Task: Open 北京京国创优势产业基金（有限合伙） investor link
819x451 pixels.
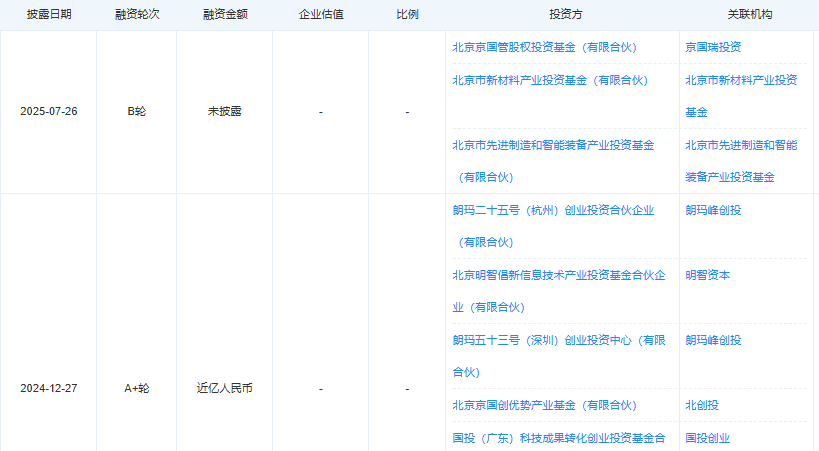Action: (545, 406)
